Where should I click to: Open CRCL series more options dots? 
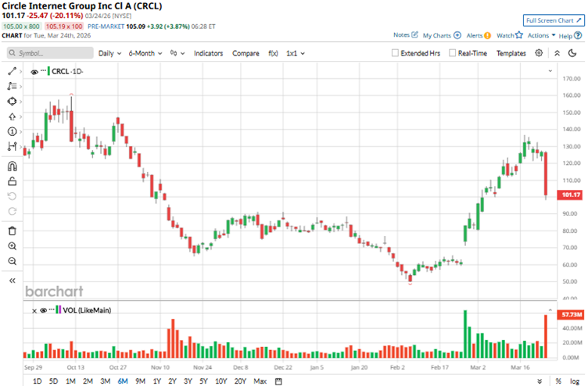pyautogui.click(x=43, y=70)
